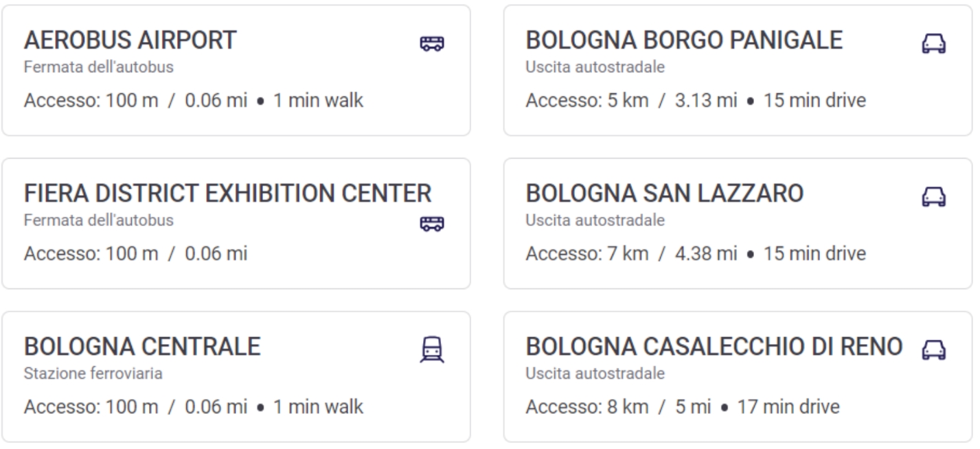
Task: Click the train icon beside Bologna Centrale
Action: pyautogui.click(x=432, y=350)
